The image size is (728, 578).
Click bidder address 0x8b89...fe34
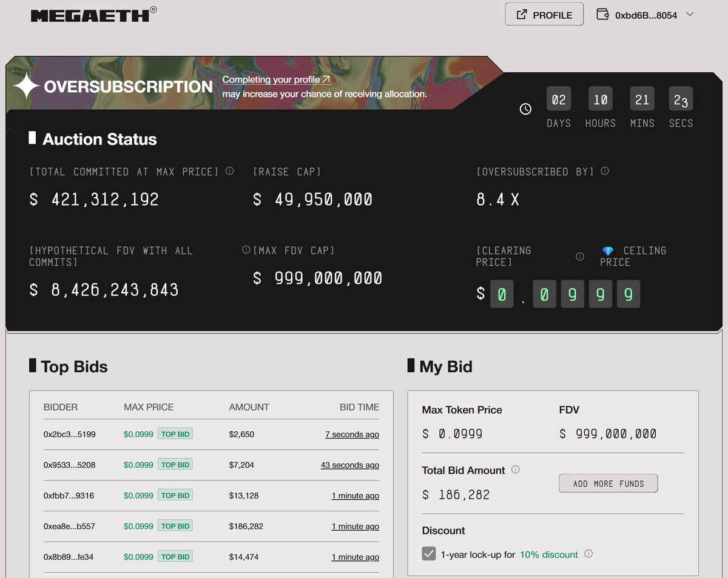[69, 557]
